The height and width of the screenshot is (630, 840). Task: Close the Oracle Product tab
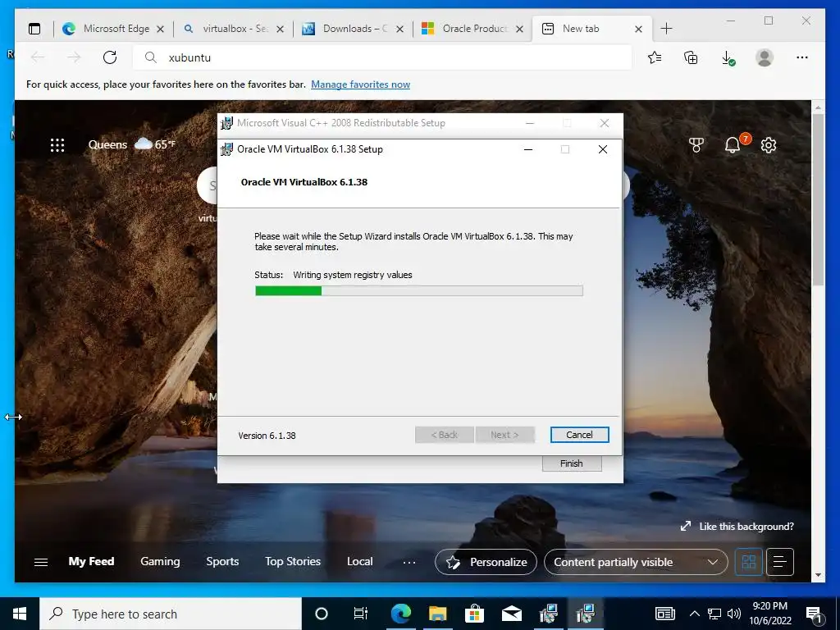(x=519, y=30)
